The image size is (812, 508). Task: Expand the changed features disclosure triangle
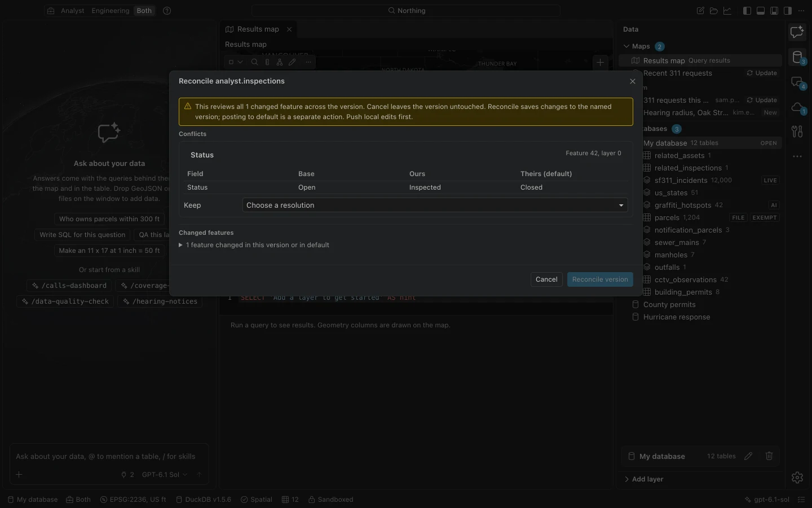[181, 245]
